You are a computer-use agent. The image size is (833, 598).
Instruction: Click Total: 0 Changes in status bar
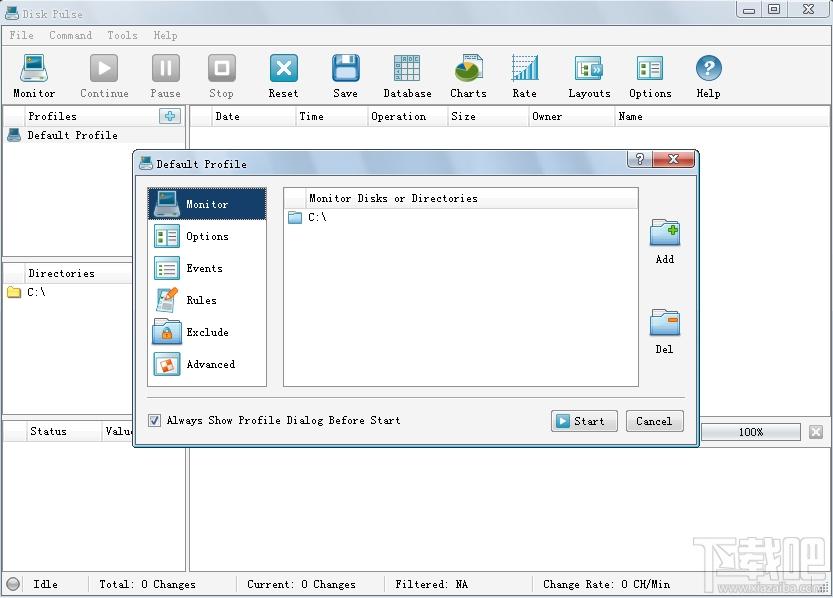coord(147,584)
